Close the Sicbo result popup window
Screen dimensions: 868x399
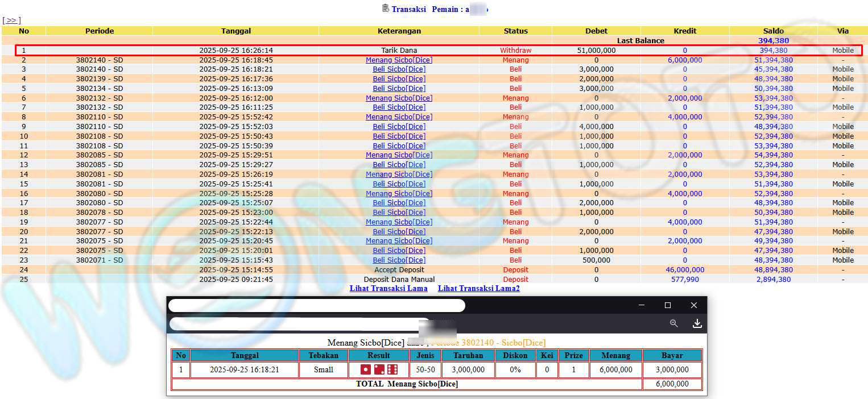coord(693,305)
